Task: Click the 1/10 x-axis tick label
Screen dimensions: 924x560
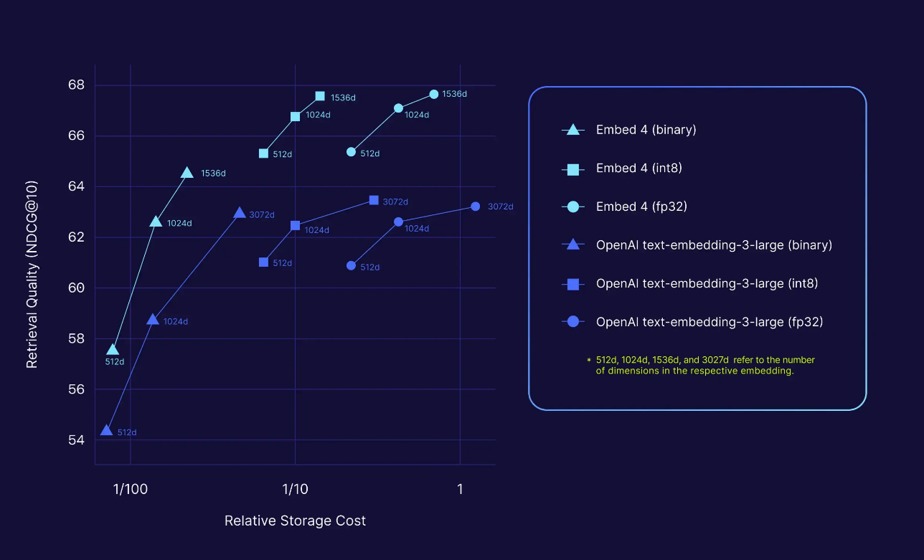Action: 295,490
